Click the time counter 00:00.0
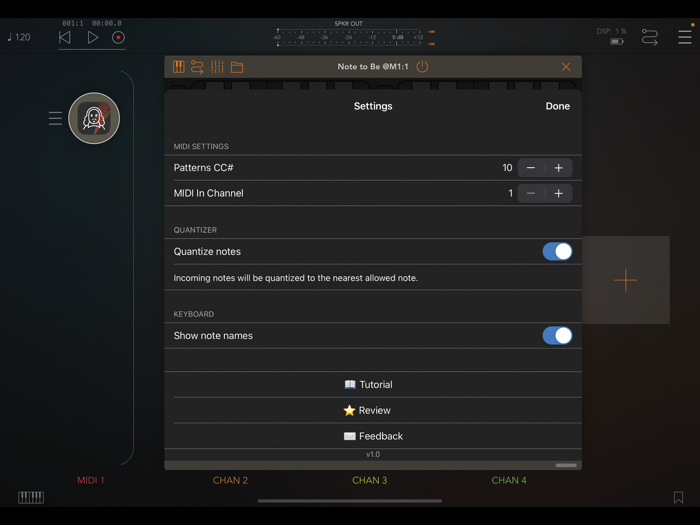Viewport: 700px width, 525px height. point(107,23)
